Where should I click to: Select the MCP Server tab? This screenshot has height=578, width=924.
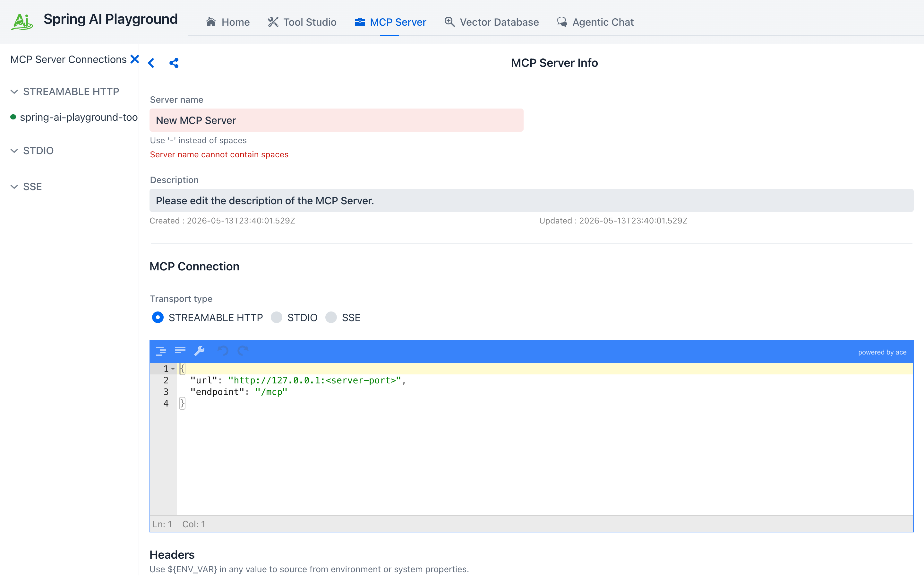click(x=390, y=22)
